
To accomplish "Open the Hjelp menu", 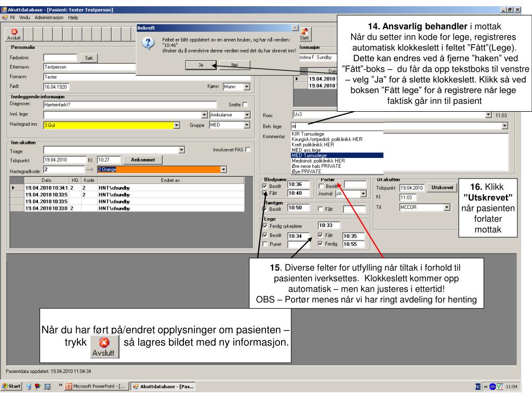I will pos(73,17).
